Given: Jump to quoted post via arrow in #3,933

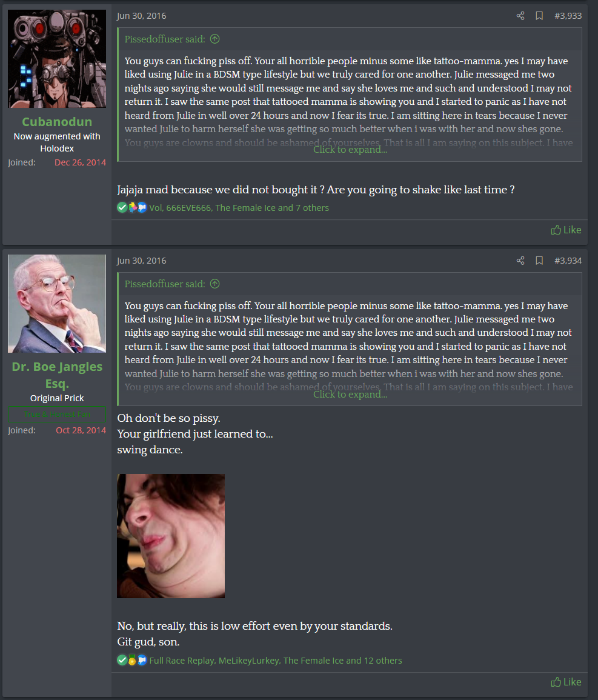Looking at the screenshot, I should pyautogui.click(x=214, y=39).
